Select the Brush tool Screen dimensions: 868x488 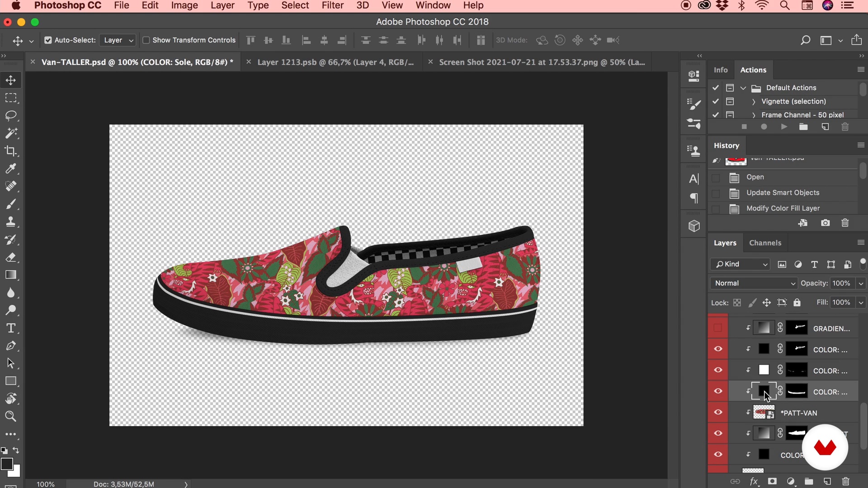point(11,204)
